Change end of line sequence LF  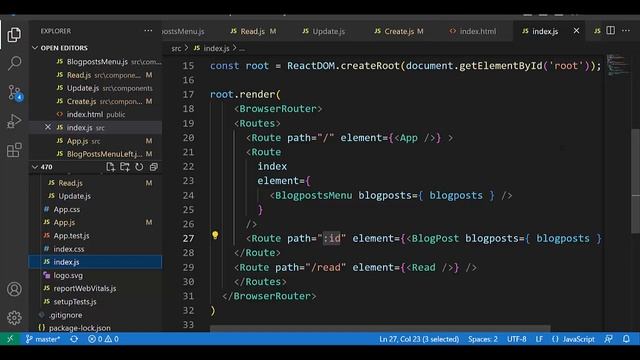pos(539,339)
